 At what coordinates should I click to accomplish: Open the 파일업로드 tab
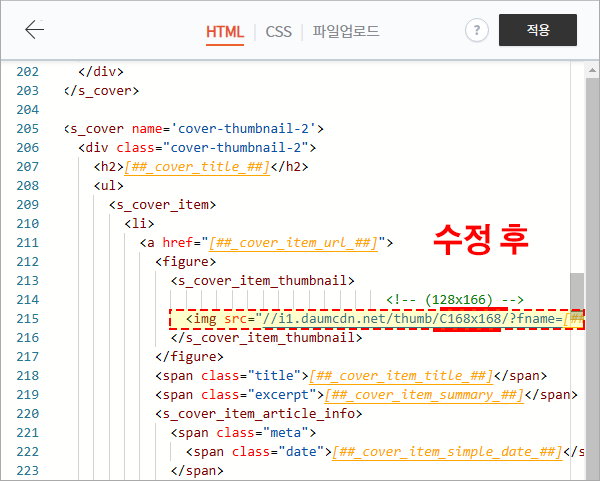coord(346,31)
